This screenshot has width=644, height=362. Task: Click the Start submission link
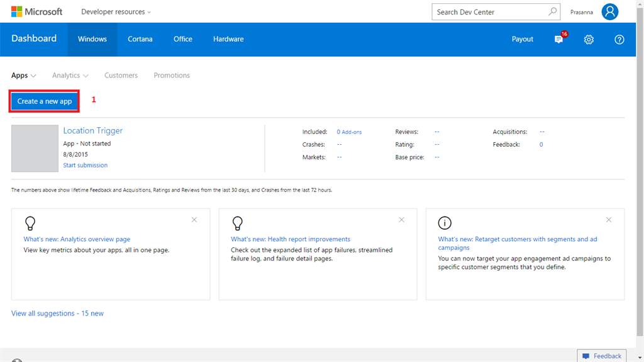point(85,165)
